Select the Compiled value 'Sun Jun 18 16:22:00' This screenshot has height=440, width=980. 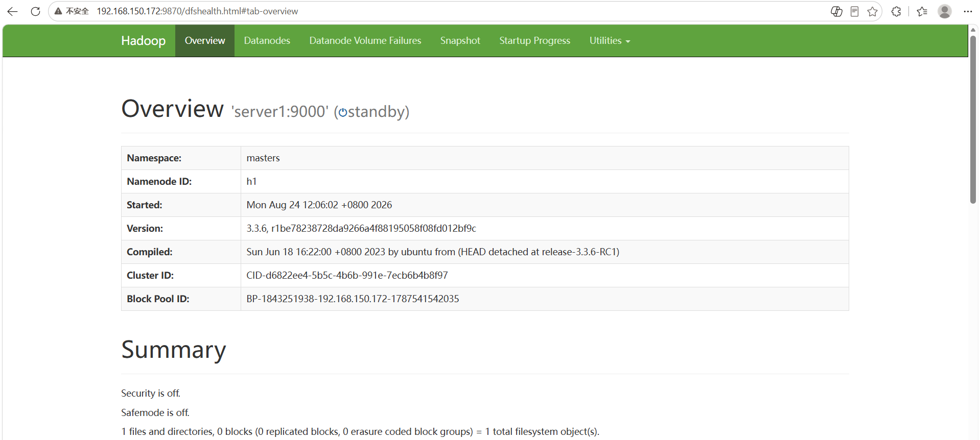click(433, 252)
